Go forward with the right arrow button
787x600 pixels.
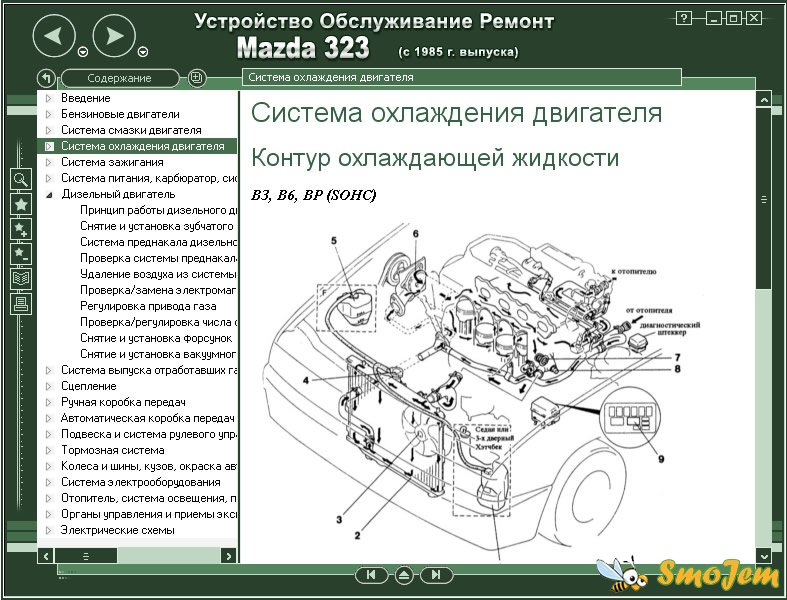point(114,36)
